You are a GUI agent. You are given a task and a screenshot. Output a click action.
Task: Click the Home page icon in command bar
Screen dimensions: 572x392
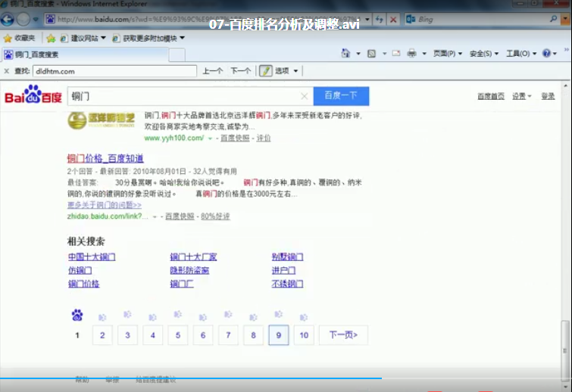[x=345, y=54]
